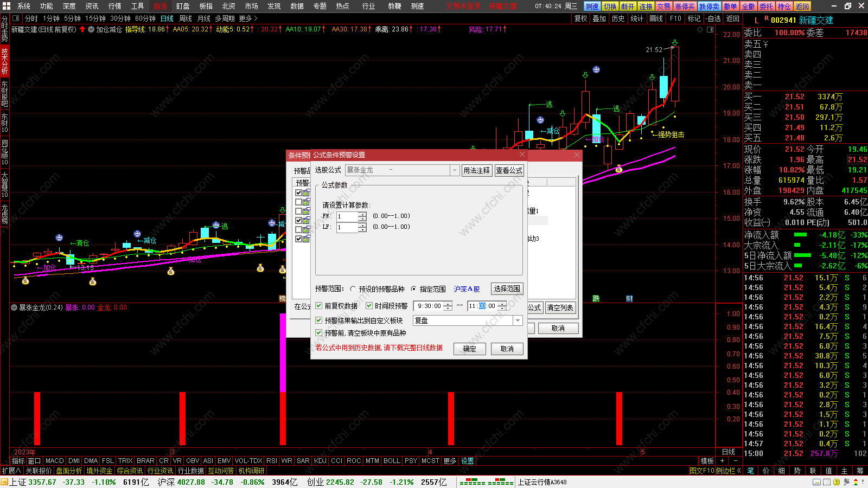Open the grid menu icon beside 系统

point(7,6)
